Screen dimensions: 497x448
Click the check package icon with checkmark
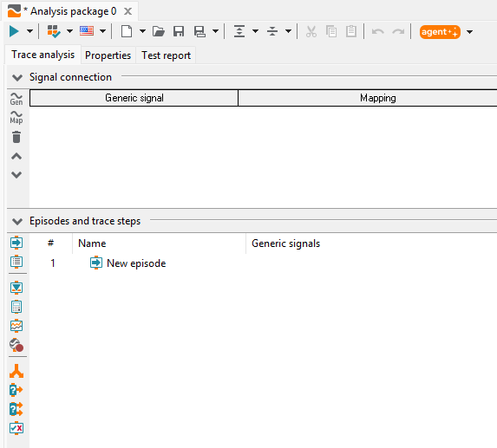(54, 32)
